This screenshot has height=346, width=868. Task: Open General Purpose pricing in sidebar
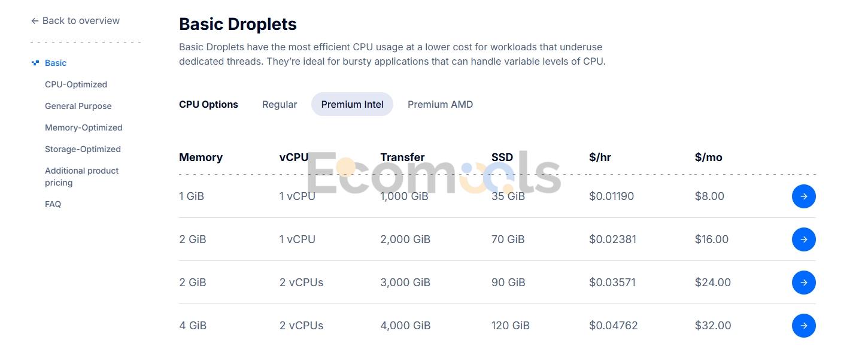(x=78, y=106)
